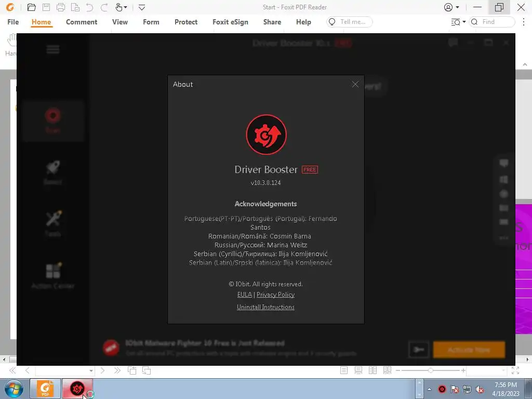Click the next view icon in Foxit

click(147, 370)
